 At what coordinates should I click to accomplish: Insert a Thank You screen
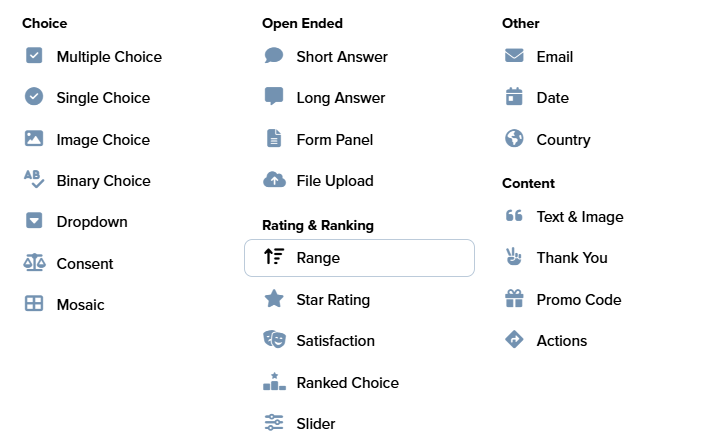[571, 258]
